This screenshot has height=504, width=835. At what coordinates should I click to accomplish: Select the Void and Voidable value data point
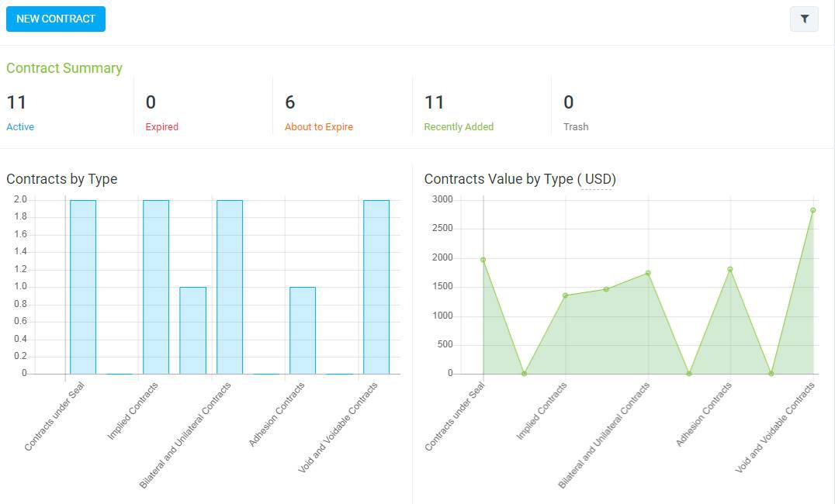click(812, 210)
